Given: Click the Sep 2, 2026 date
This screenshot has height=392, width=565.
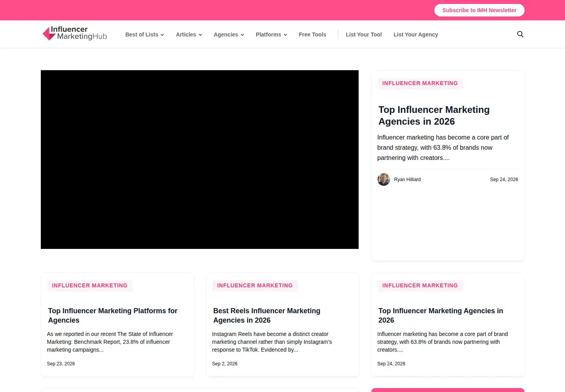Looking at the screenshot, I should (225, 364).
